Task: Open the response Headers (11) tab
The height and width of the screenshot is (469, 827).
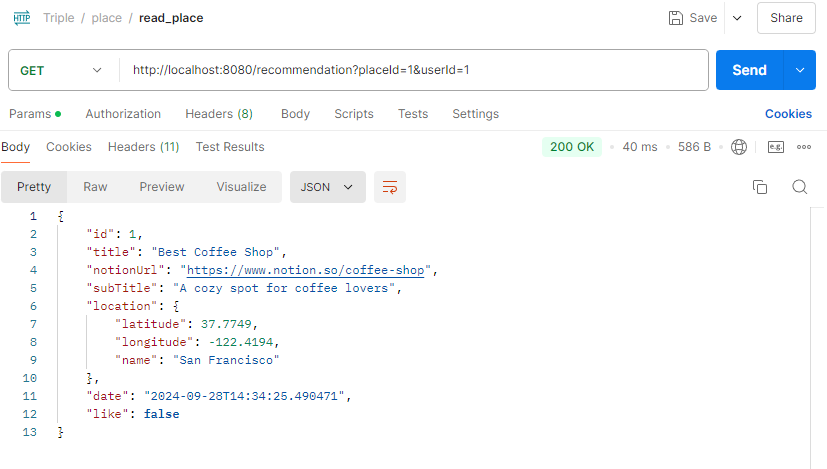Action: coord(143,147)
